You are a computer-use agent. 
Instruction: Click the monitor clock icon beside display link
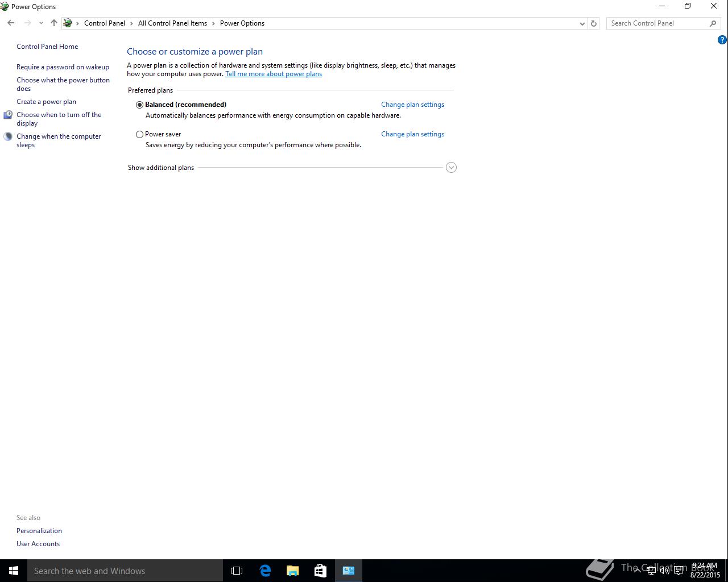click(8, 115)
